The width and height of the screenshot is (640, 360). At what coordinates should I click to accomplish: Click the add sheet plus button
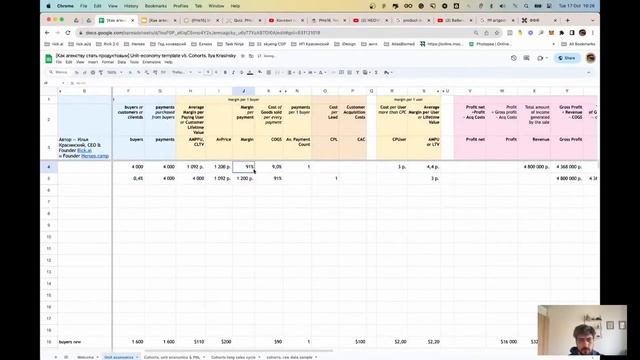pyautogui.click(x=56, y=357)
